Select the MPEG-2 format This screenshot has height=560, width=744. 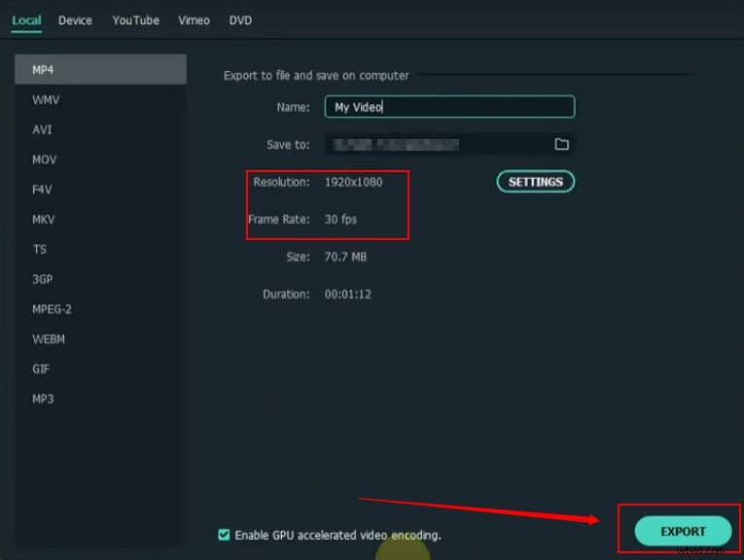pyautogui.click(x=100, y=309)
